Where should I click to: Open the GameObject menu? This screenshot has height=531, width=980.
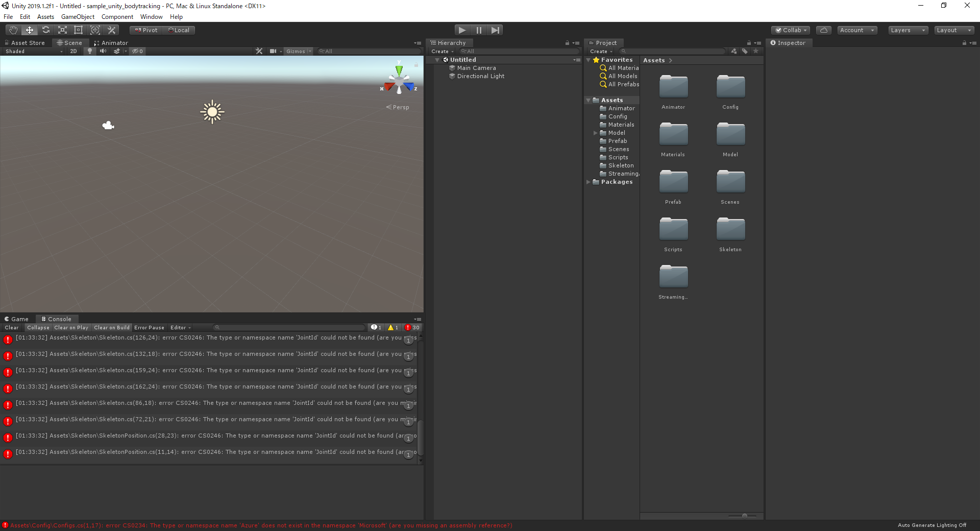[78, 17]
